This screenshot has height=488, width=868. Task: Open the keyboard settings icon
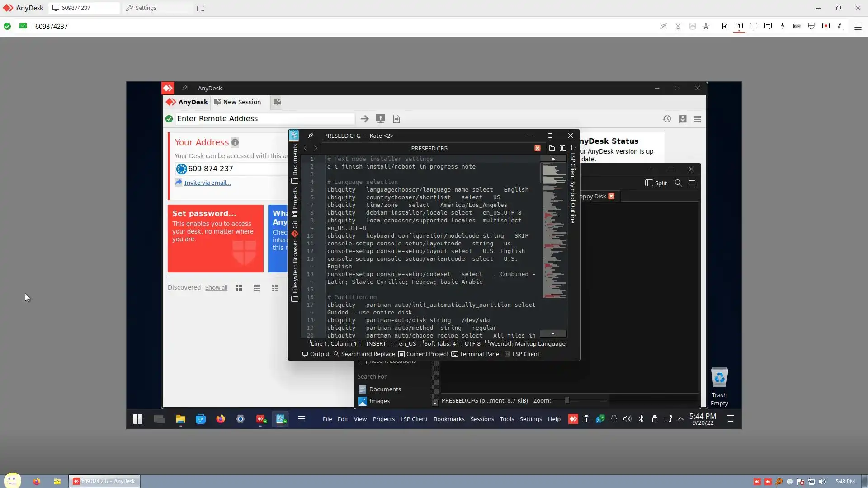[797, 26]
